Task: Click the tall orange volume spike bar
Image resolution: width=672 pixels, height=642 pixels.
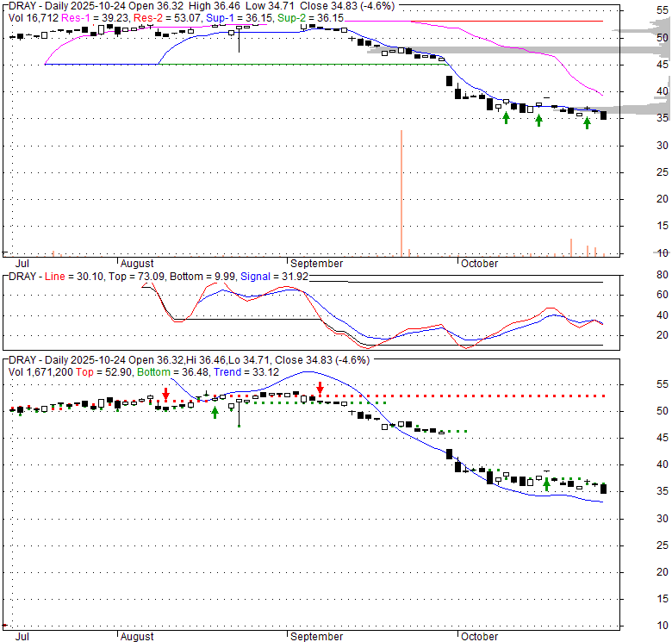Action: 401,191
